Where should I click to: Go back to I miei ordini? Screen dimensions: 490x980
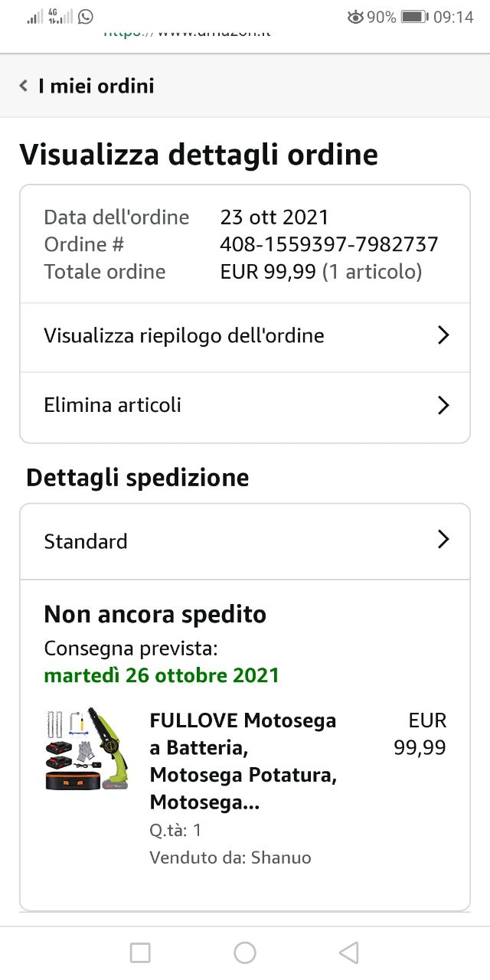point(96,86)
